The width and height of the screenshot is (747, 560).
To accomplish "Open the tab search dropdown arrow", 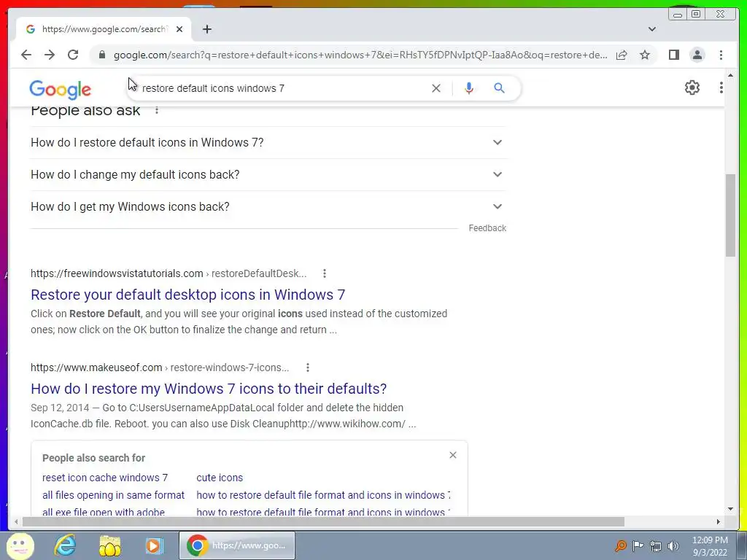I will [652, 29].
